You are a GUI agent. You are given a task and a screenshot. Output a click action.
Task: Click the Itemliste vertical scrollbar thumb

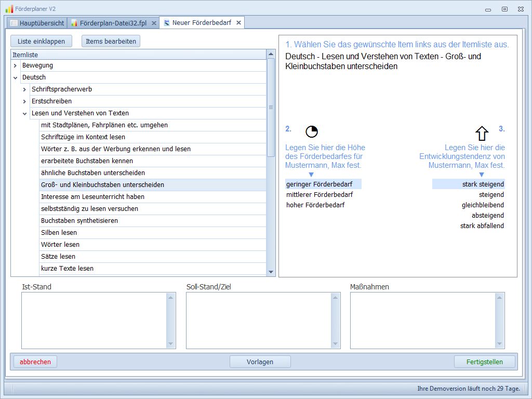pyautogui.click(x=271, y=108)
